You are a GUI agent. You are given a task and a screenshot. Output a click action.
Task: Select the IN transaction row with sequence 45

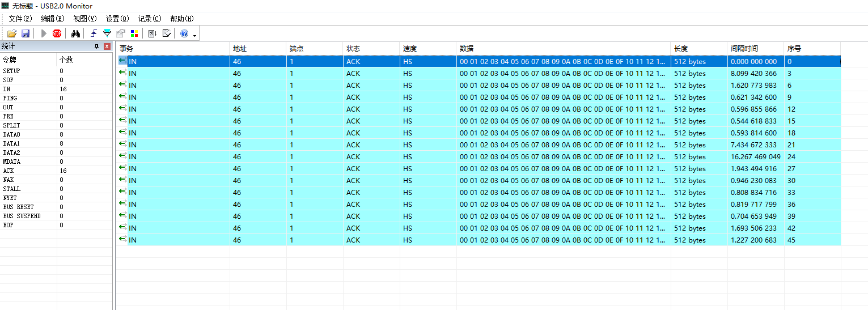(397, 240)
